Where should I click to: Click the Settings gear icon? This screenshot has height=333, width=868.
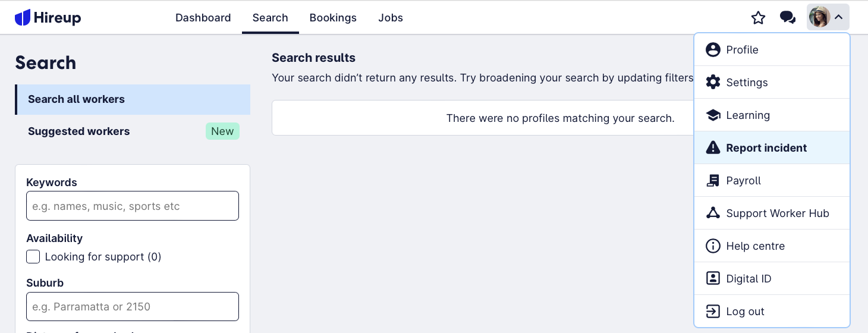[713, 82]
